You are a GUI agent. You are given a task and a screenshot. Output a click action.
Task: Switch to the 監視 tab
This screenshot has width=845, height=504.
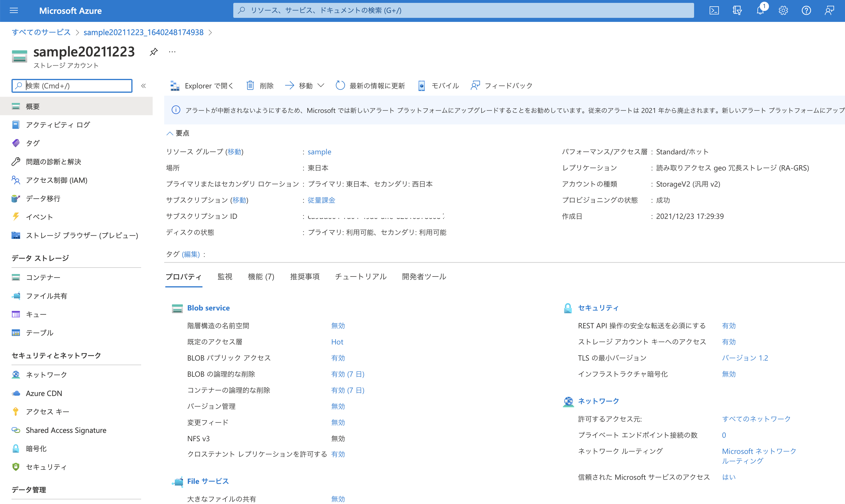(225, 276)
